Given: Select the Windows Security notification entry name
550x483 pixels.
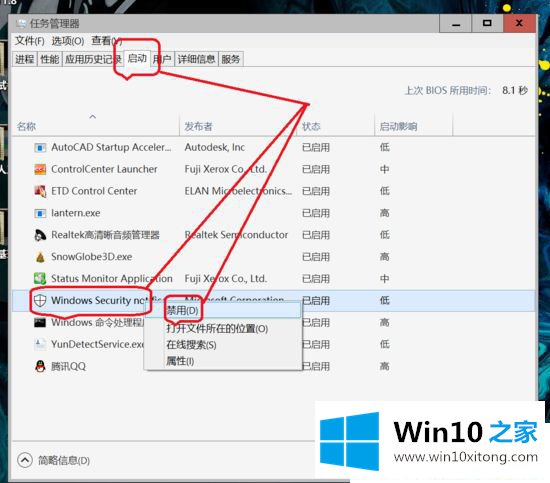Looking at the screenshot, I should (107, 300).
